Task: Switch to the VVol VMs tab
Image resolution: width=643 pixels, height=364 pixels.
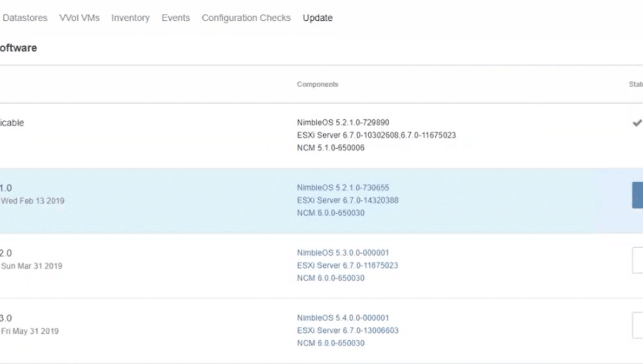Action: point(79,18)
